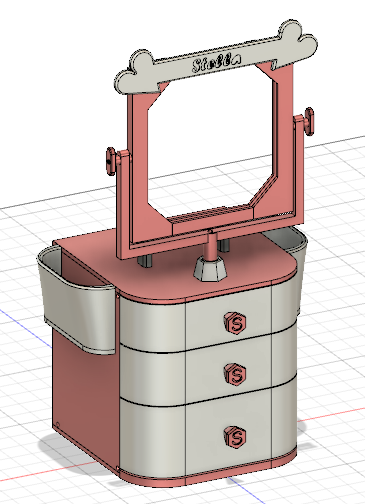Select the gray hexagonal mirror stand foot
This screenshot has width=365, height=504.
[210, 269]
